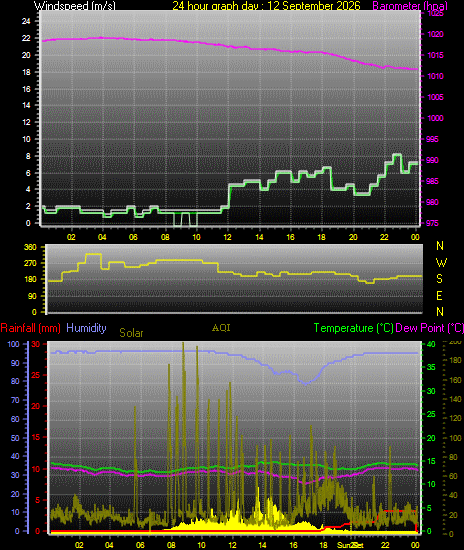Click the 40 temperature scale value
This screenshot has height=550, width=464.
[x=431, y=344]
